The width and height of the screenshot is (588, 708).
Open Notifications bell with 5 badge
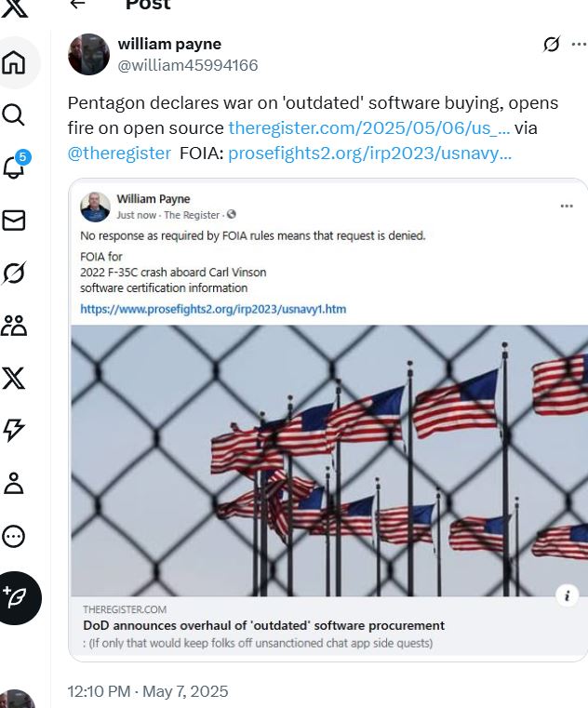pyautogui.click(x=15, y=166)
